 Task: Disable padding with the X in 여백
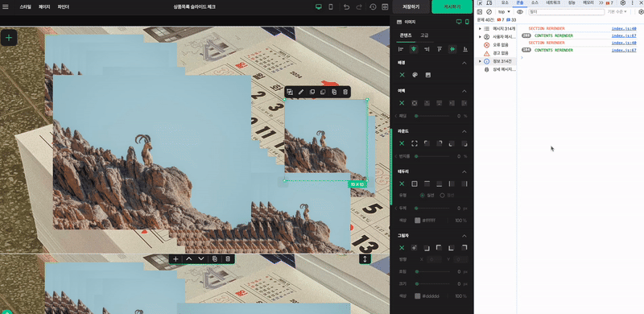[x=402, y=103]
